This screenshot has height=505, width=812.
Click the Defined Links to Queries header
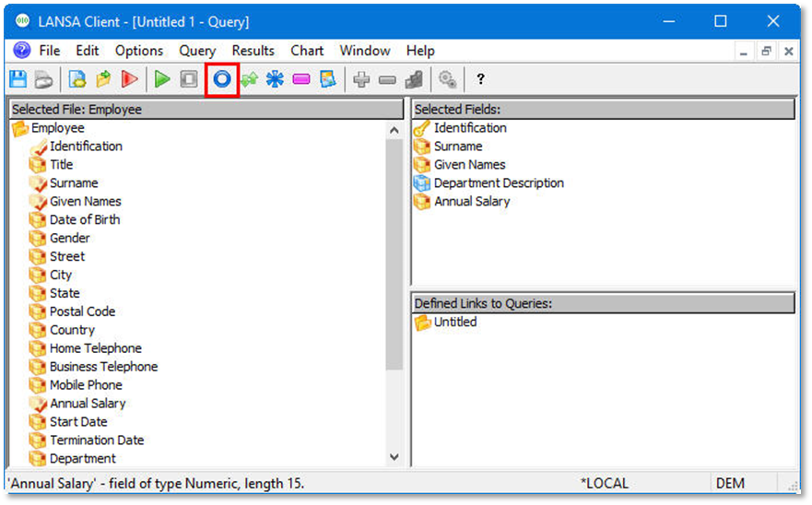pos(604,303)
